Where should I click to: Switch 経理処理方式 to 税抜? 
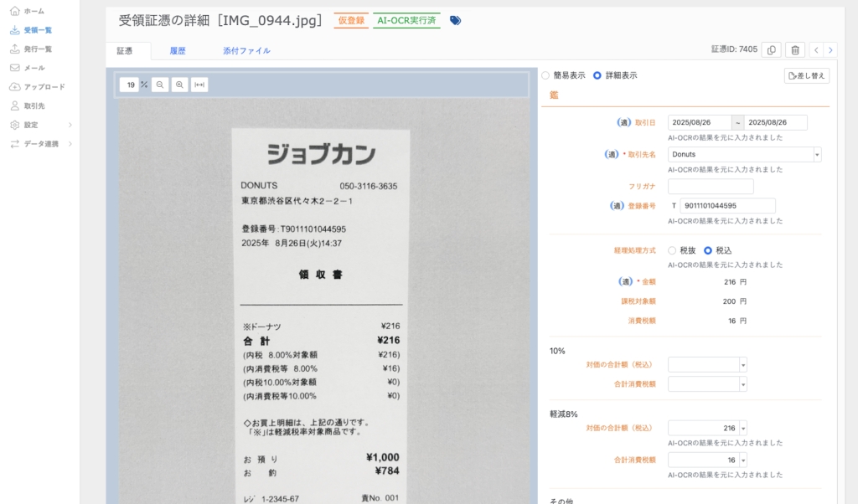pyautogui.click(x=671, y=249)
